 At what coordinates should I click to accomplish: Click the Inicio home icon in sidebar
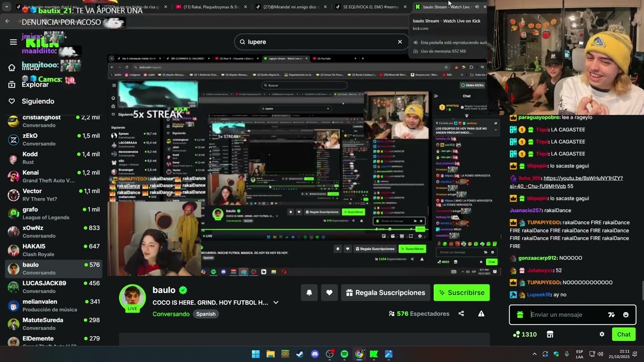tap(12, 67)
